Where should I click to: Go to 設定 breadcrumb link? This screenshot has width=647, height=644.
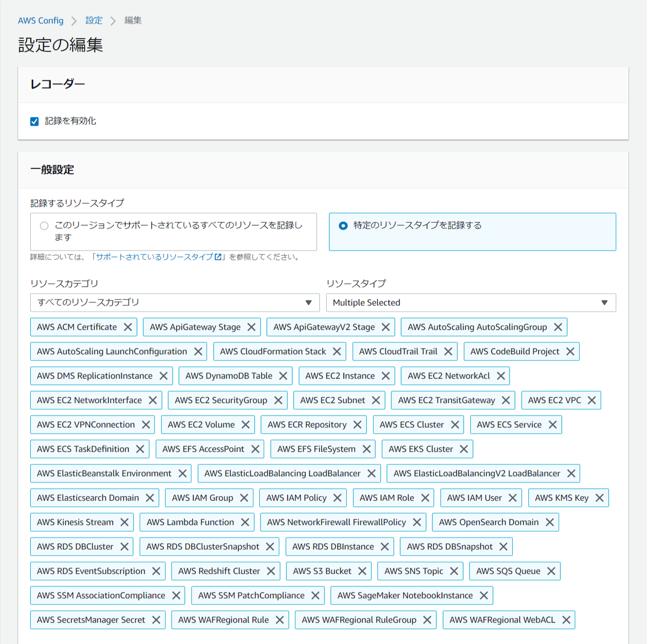(x=94, y=20)
